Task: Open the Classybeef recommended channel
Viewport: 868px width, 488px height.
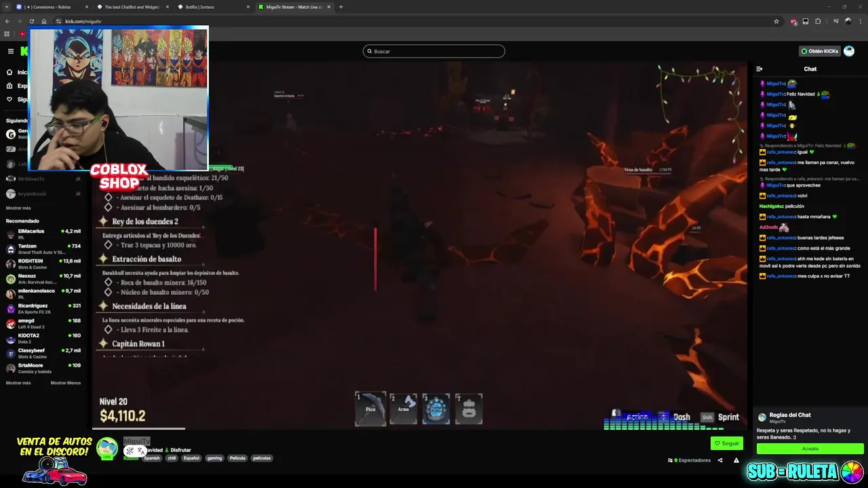Action: 43,353
